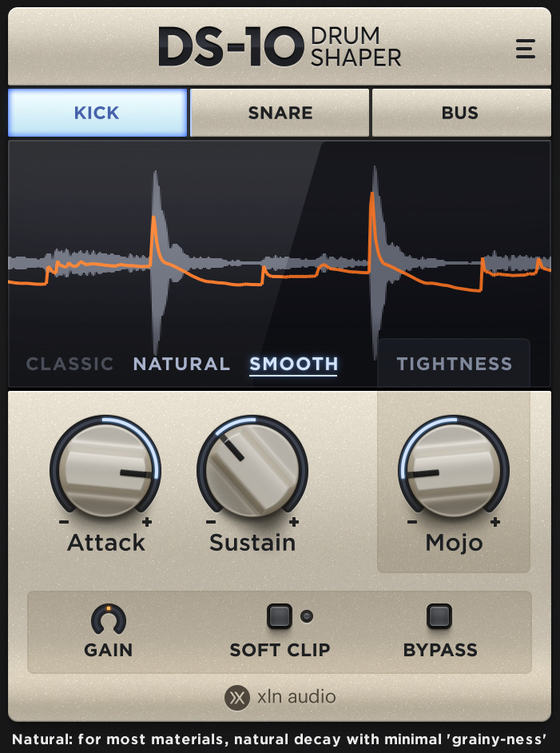560x753 pixels.
Task: Select the Kick tab
Action: pyautogui.click(x=97, y=113)
